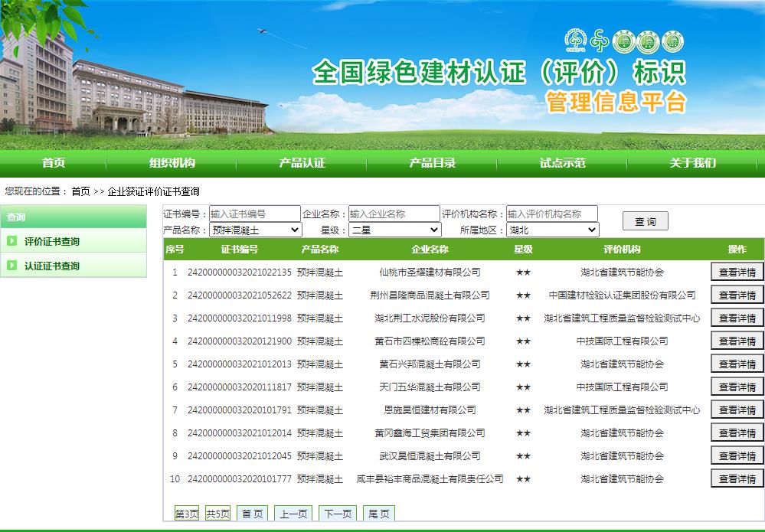Open 认证证书查询 in the sidebar
The width and height of the screenshot is (765, 532).
pos(51,266)
